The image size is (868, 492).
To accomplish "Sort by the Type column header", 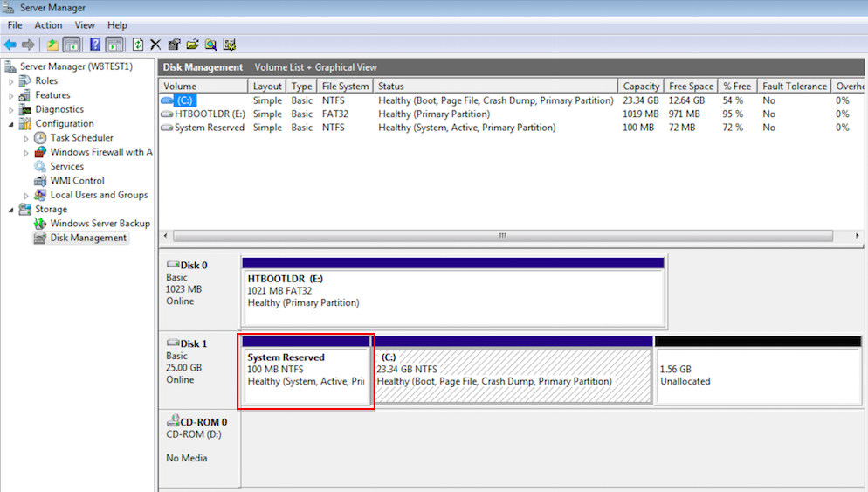I will point(301,86).
